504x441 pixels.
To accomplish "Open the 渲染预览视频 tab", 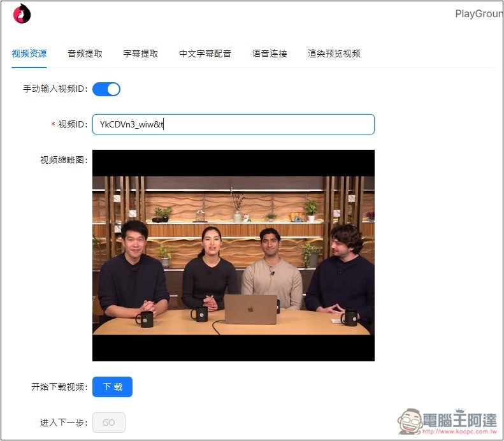I will 334,54.
